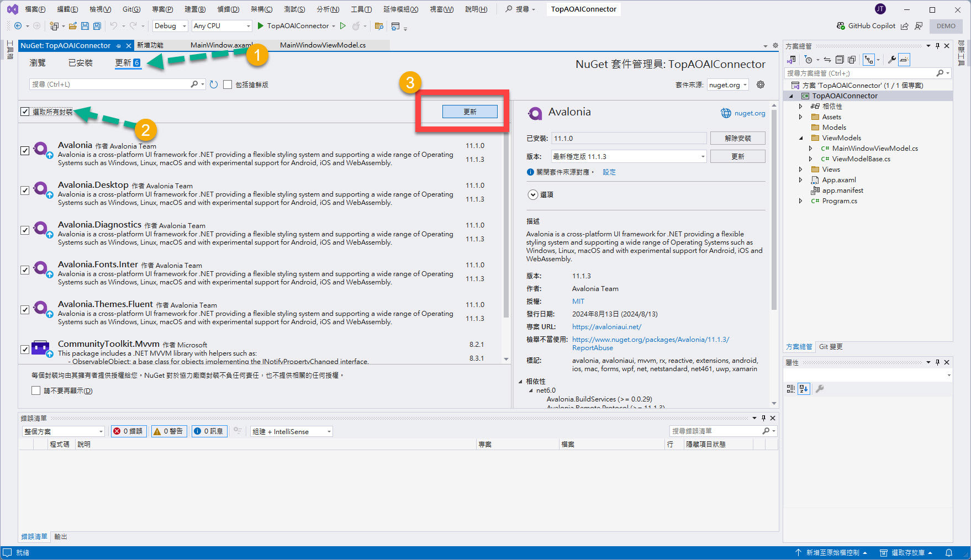Click the notifications bell in status bar
Screen dimensions: 971x560
[949, 553]
